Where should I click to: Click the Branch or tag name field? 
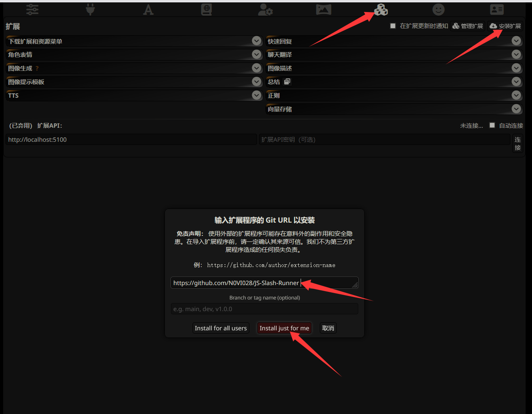point(264,309)
